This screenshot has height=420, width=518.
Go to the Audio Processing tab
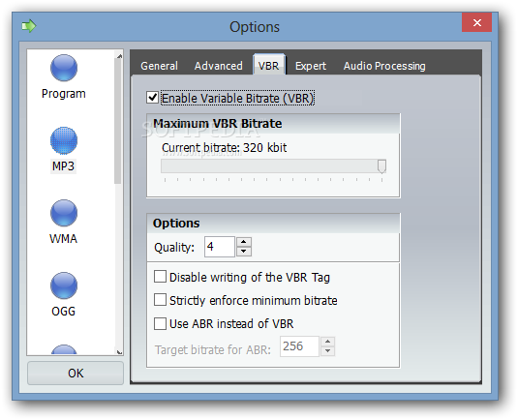tap(384, 66)
